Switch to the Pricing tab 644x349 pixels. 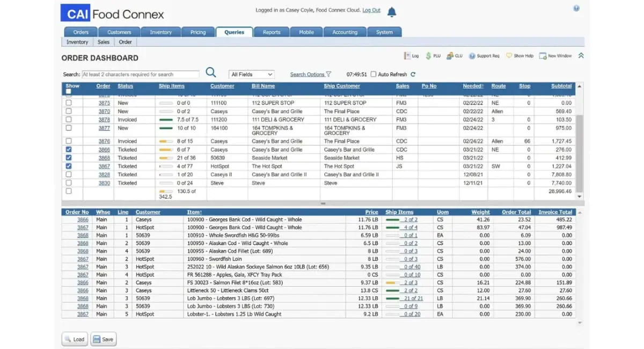198,32
